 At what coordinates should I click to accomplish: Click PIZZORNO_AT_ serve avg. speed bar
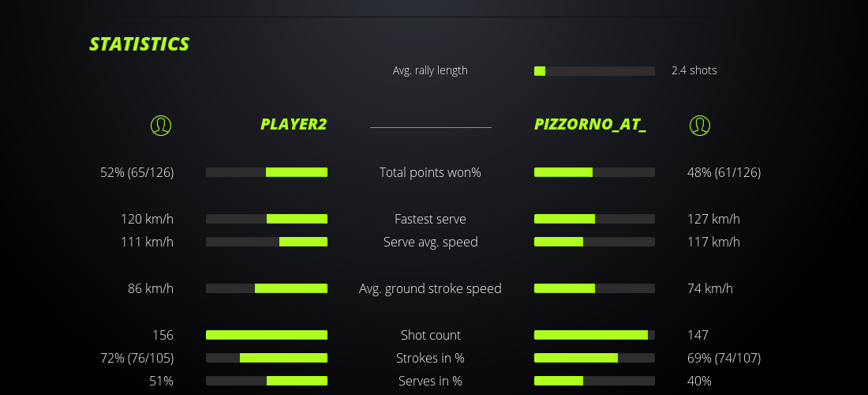point(594,242)
